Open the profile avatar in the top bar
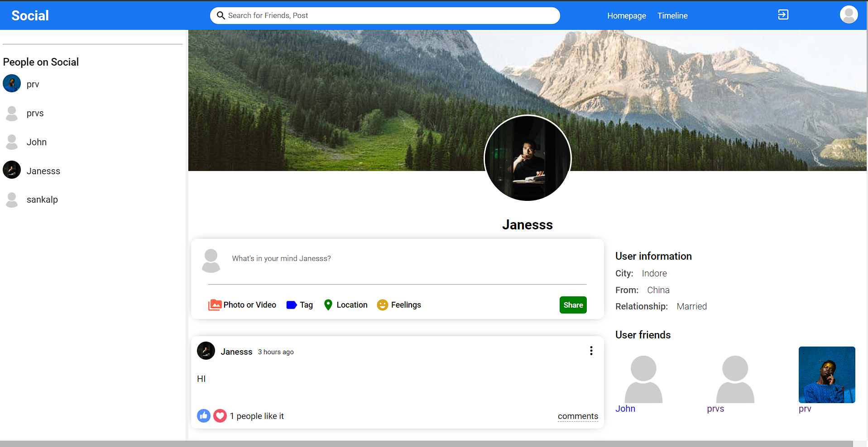 click(849, 14)
